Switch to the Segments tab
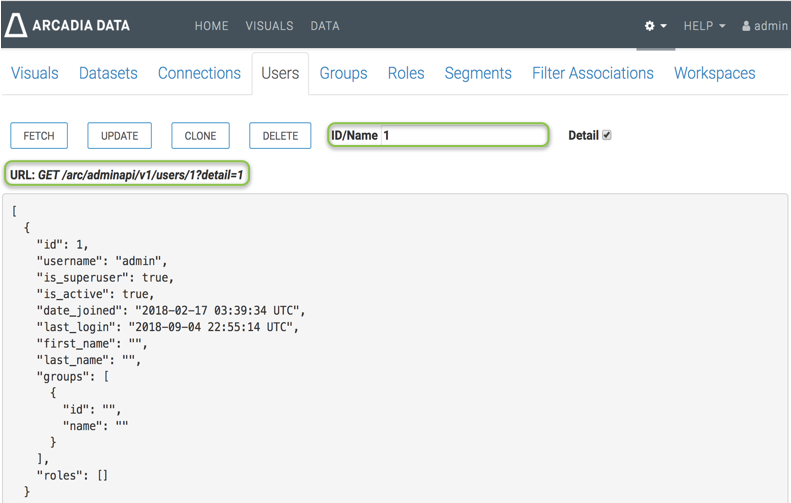Viewport: 791px width, 503px height. point(478,73)
